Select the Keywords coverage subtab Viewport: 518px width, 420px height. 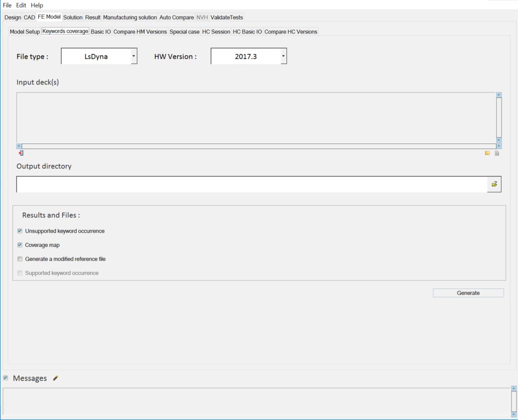click(x=65, y=31)
